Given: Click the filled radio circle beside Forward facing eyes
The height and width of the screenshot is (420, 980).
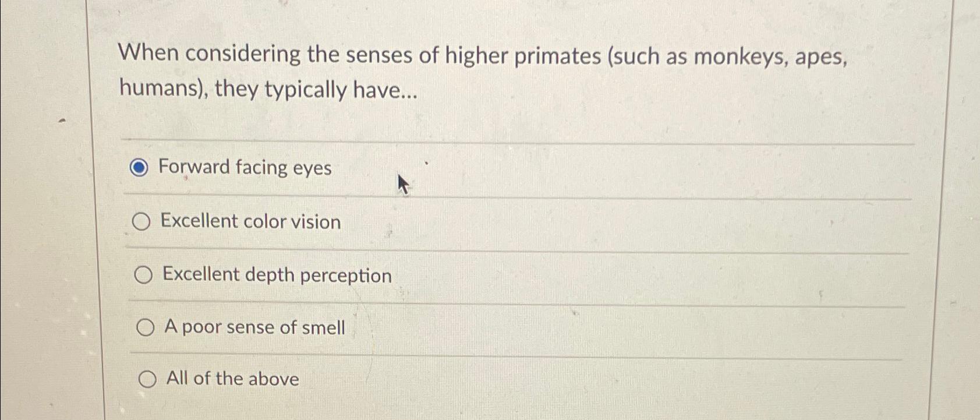Looking at the screenshot, I should click(x=141, y=169).
